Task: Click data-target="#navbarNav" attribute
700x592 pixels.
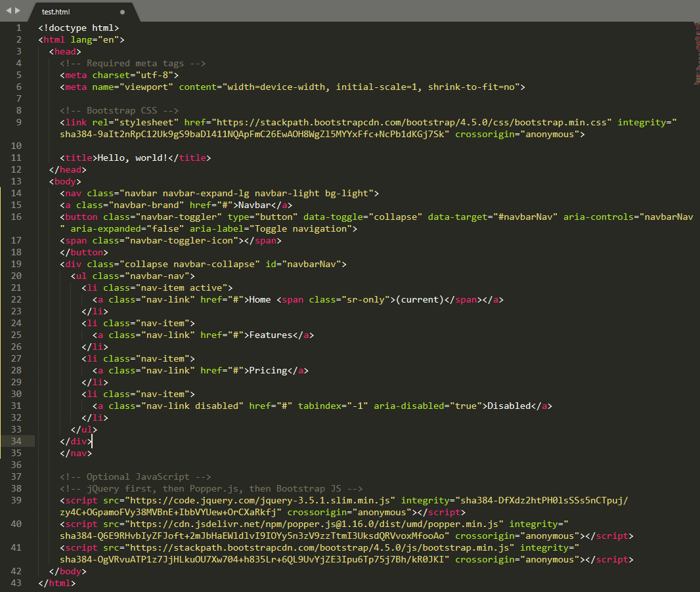Action: click(493, 217)
